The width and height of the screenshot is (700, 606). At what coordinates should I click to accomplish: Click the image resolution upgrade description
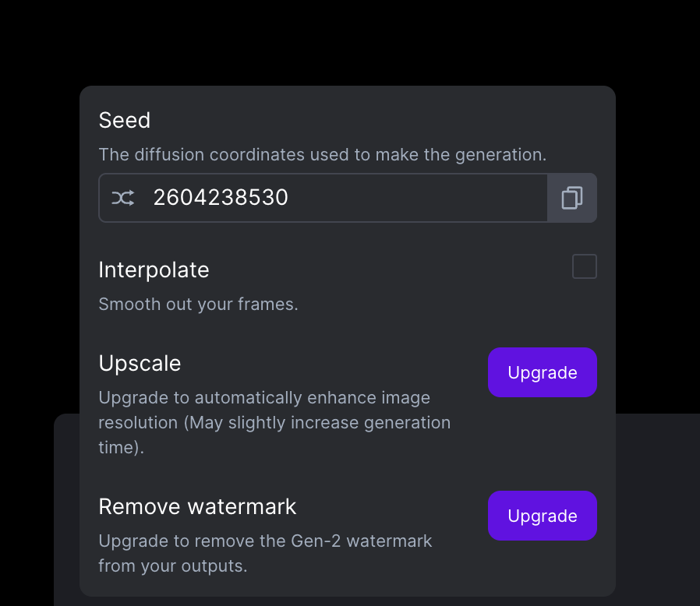click(274, 422)
